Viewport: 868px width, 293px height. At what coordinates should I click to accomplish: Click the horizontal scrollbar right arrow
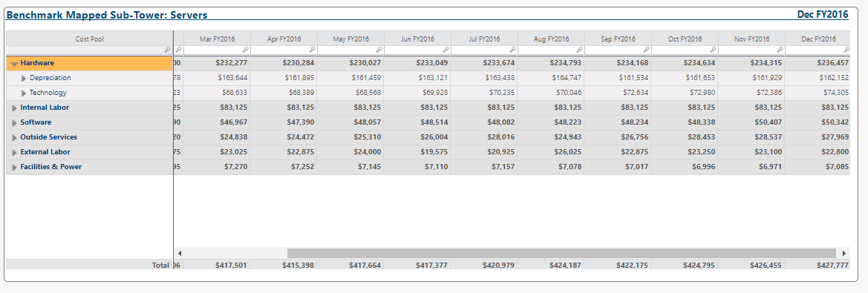tap(844, 253)
